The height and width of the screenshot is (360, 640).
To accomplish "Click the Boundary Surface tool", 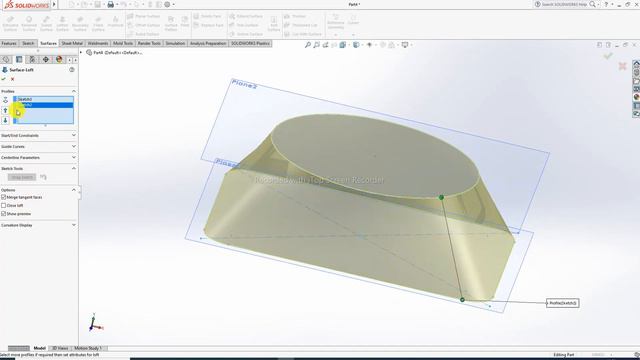I will [80, 24].
